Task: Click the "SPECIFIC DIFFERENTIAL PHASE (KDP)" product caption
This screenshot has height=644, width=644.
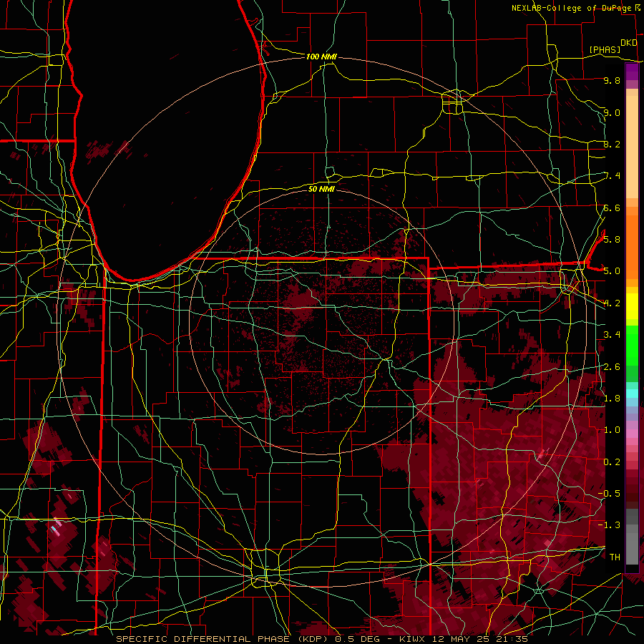Action: pos(223,639)
